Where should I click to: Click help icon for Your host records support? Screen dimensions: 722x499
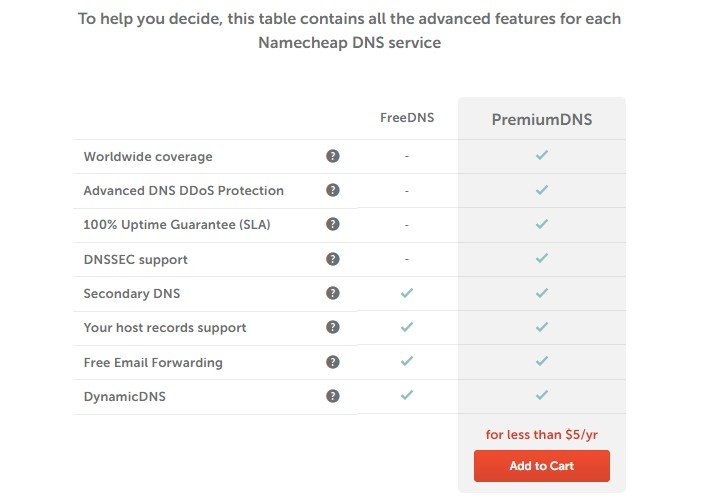(x=333, y=327)
